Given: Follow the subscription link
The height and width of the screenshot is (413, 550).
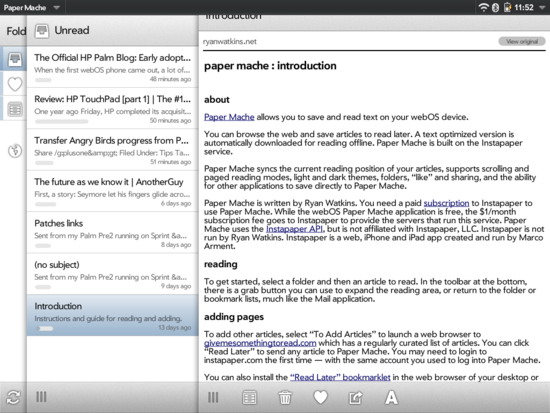Looking at the screenshot, I should click(446, 203).
